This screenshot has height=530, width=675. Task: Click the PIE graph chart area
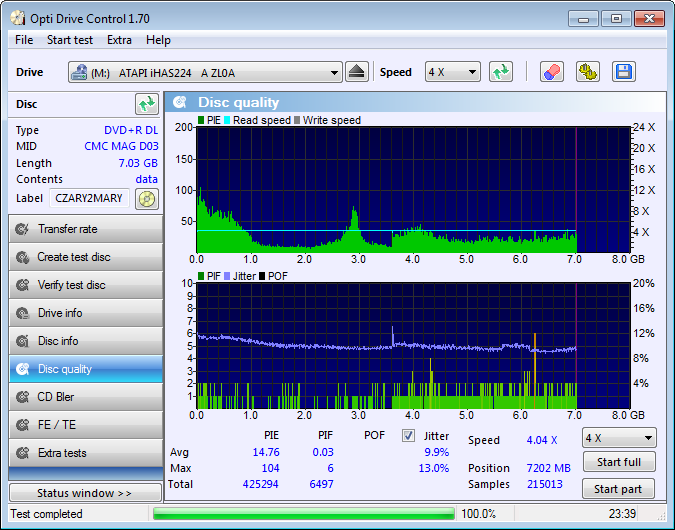click(413, 189)
